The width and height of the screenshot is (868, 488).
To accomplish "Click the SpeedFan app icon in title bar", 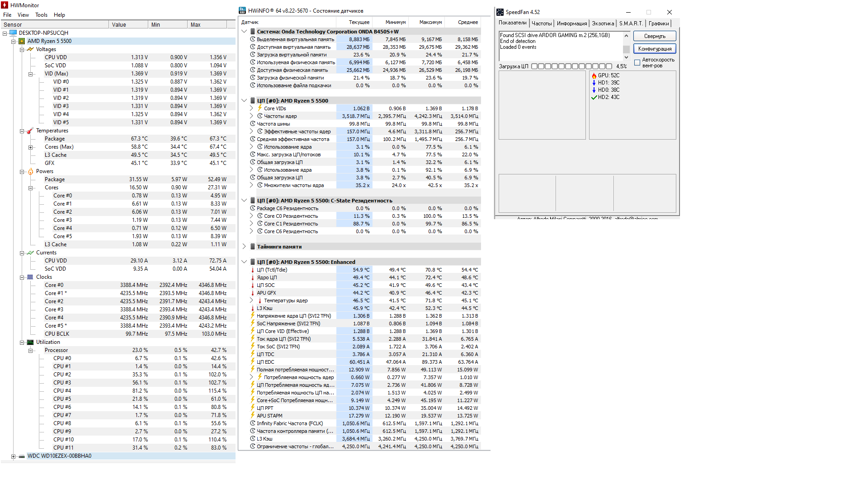I will click(x=500, y=12).
